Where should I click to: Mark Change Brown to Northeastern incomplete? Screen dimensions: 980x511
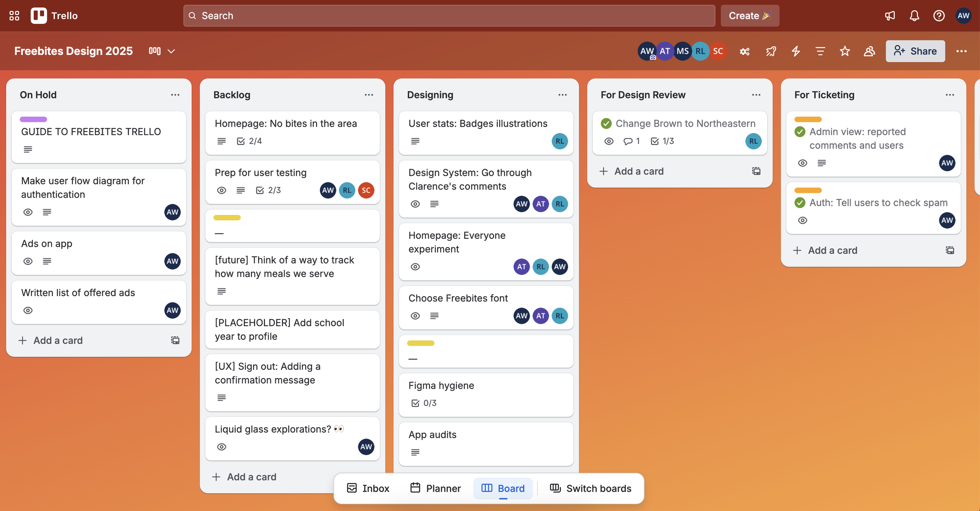pos(606,124)
